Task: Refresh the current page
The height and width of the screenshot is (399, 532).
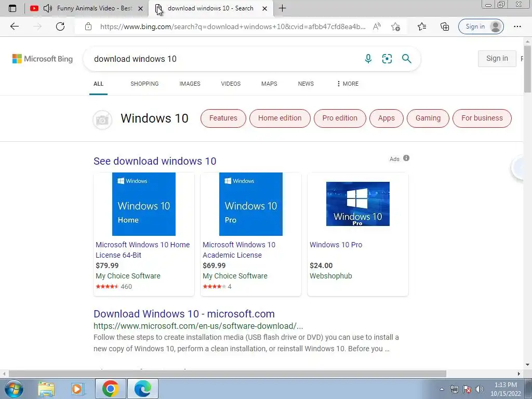Action: (60, 26)
